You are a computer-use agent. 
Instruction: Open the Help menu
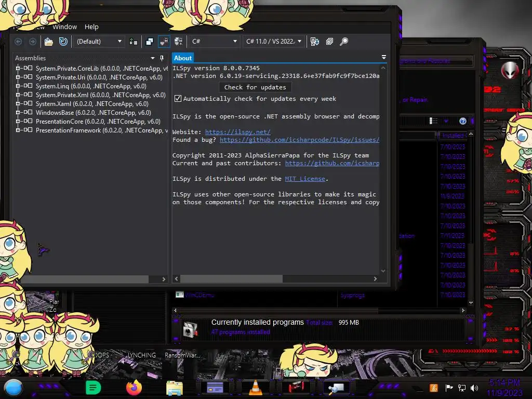coord(91,27)
